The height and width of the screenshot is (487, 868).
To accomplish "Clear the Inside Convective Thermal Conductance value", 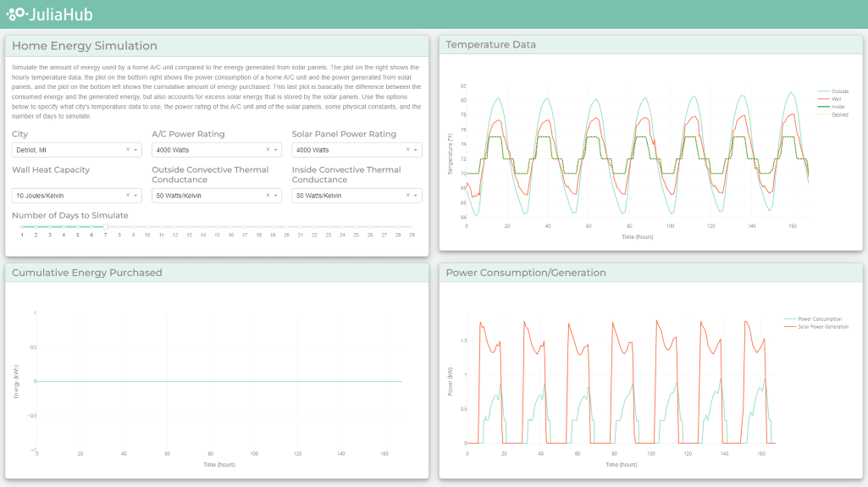I will [407, 196].
